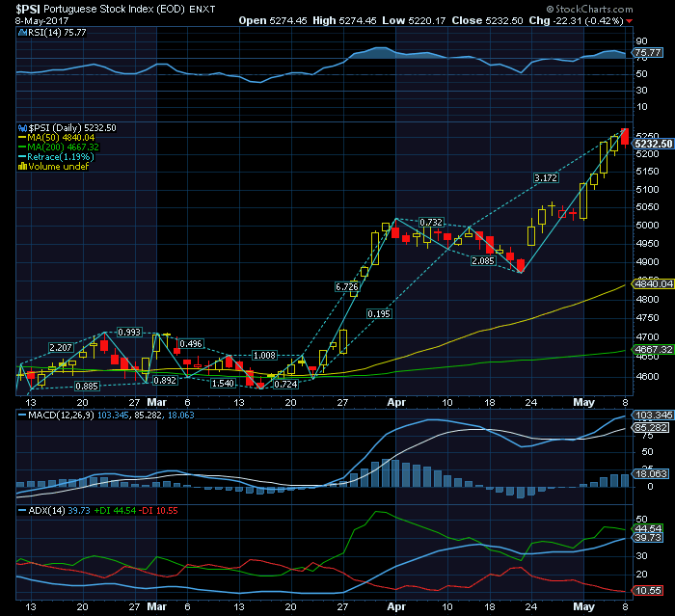Click the 4840.04 MA(50) price tag

[653, 283]
